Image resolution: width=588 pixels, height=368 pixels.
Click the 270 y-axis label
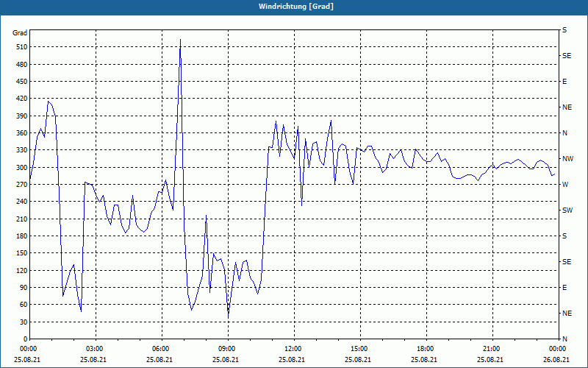pyautogui.click(x=22, y=185)
